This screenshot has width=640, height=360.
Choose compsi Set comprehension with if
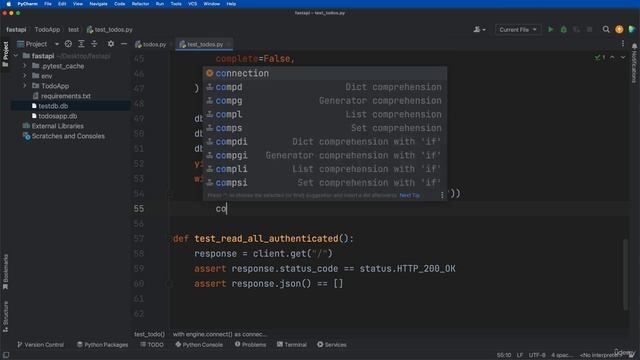(325, 183)
